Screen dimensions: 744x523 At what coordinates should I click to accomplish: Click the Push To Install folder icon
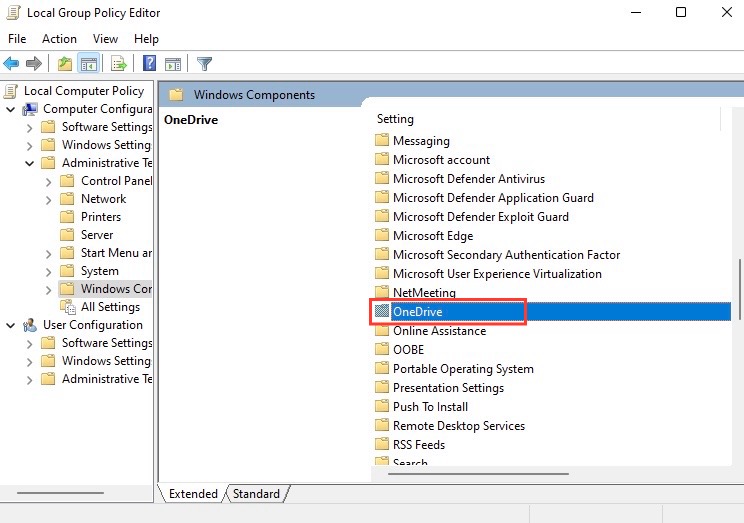pyautogui.click(x=382, y=406)
